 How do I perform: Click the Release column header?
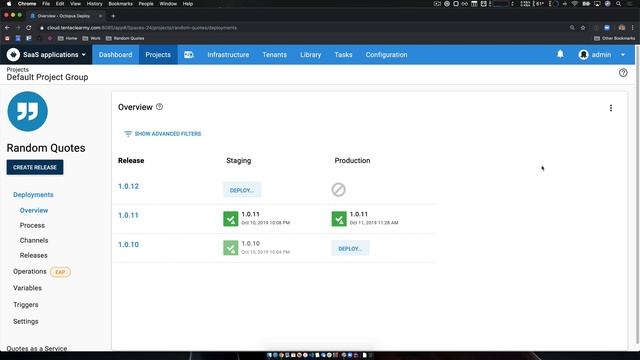coord(131,160)
